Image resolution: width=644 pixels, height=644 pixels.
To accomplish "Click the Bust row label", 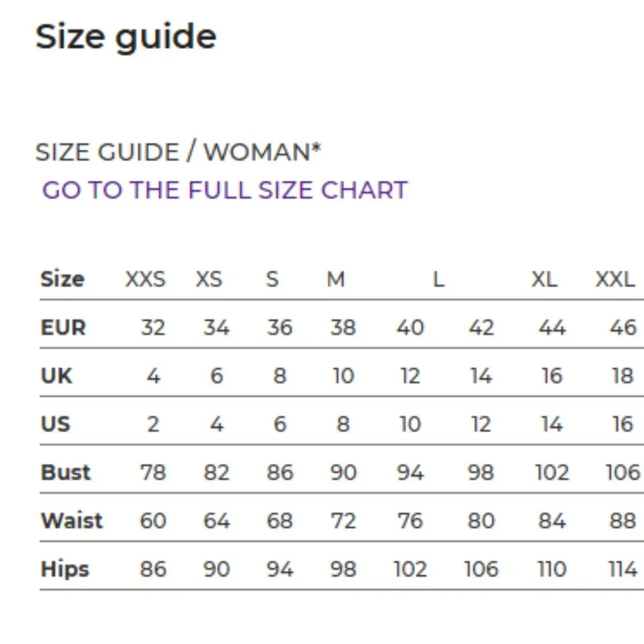I will [66, 472].
